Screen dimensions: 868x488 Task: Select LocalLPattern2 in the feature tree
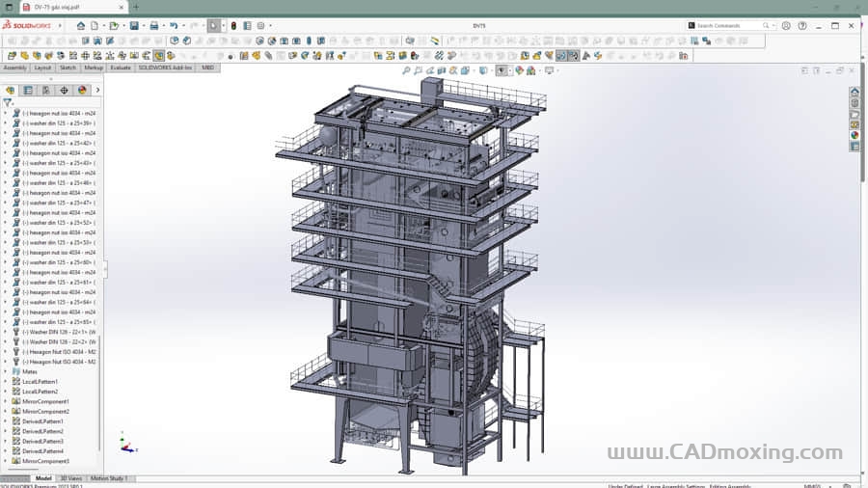pos(40,392)
